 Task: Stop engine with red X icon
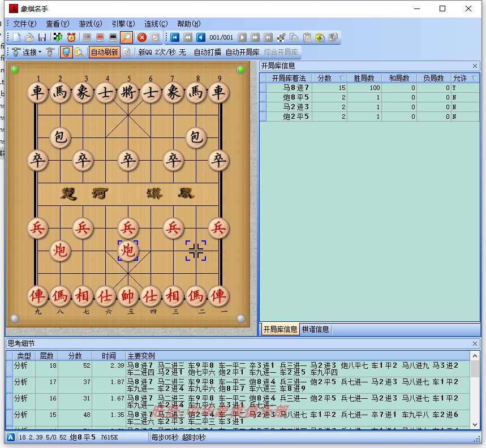click(142, 37)
